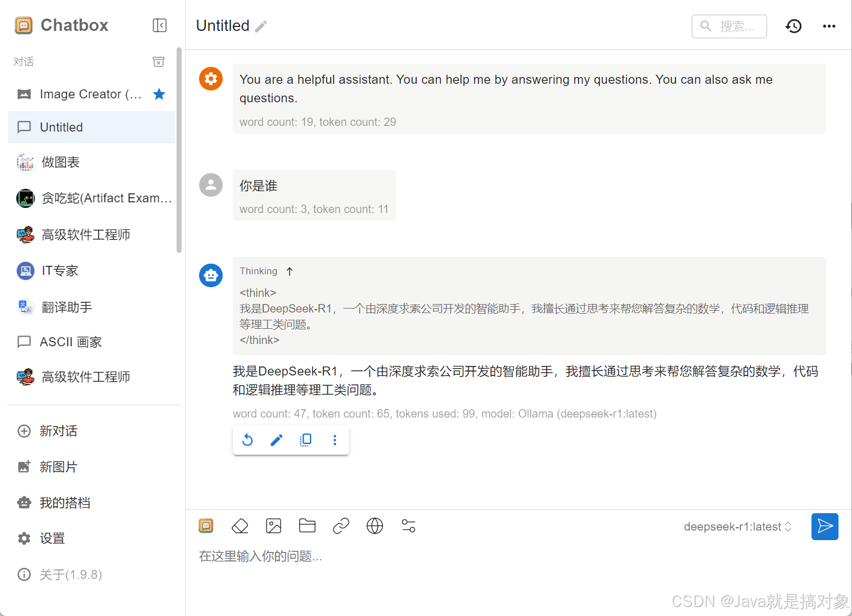Click the user avatar beside 你是谁
This screenshot has width=852, height=616.
coord(211,185)
